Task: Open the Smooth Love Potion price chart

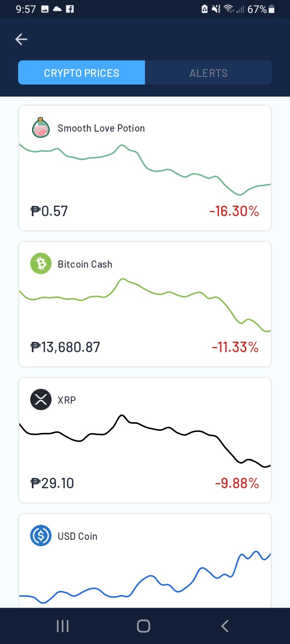Action: coord(145,169)
